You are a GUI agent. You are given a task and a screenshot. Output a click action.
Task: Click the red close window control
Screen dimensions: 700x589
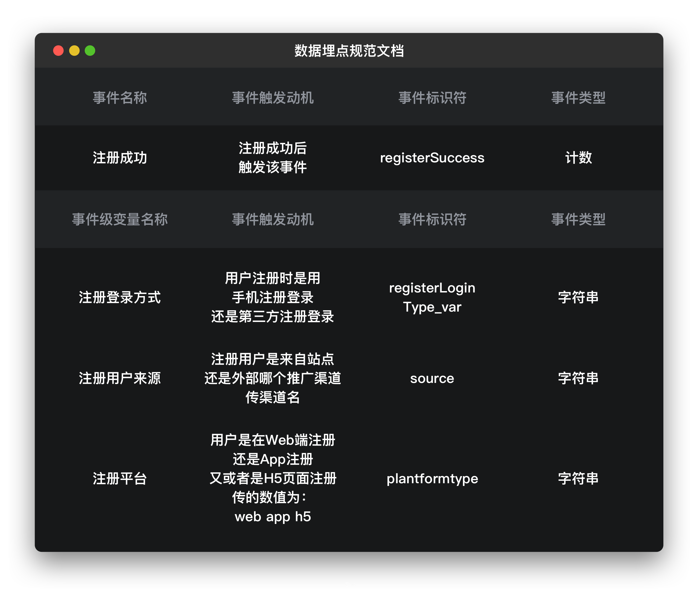click(59, 50)
